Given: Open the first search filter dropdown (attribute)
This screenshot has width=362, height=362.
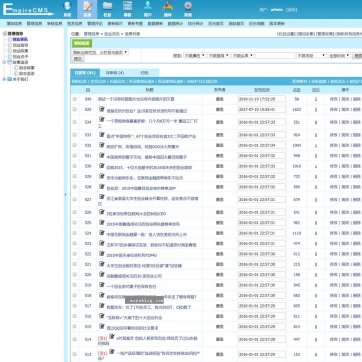Looking at the screenshot, I should pos(194,56).
